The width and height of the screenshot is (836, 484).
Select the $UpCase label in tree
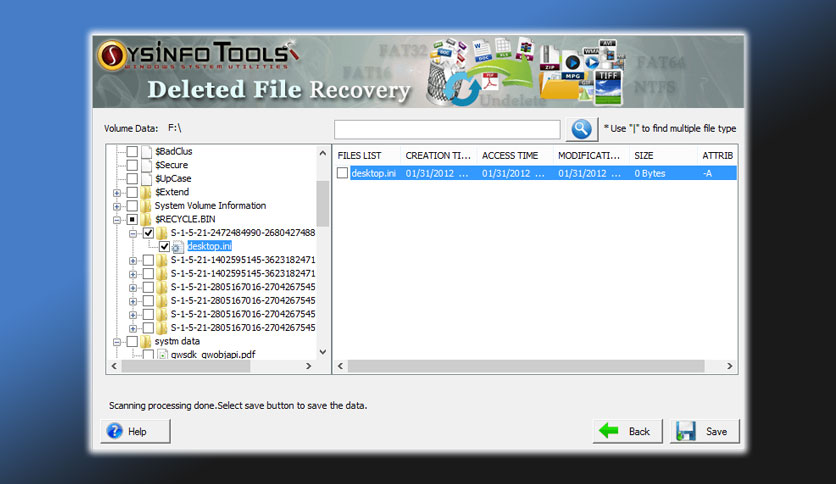173,179
